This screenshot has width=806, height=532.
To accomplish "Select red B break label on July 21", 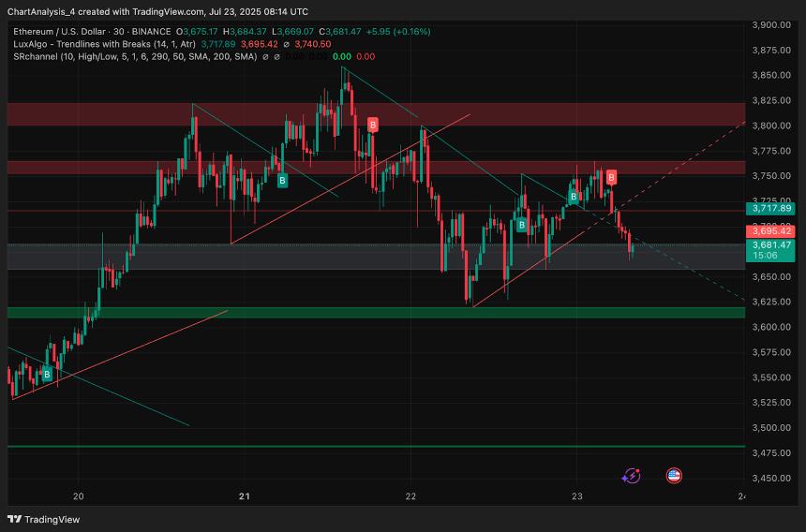I will (373, 125).
